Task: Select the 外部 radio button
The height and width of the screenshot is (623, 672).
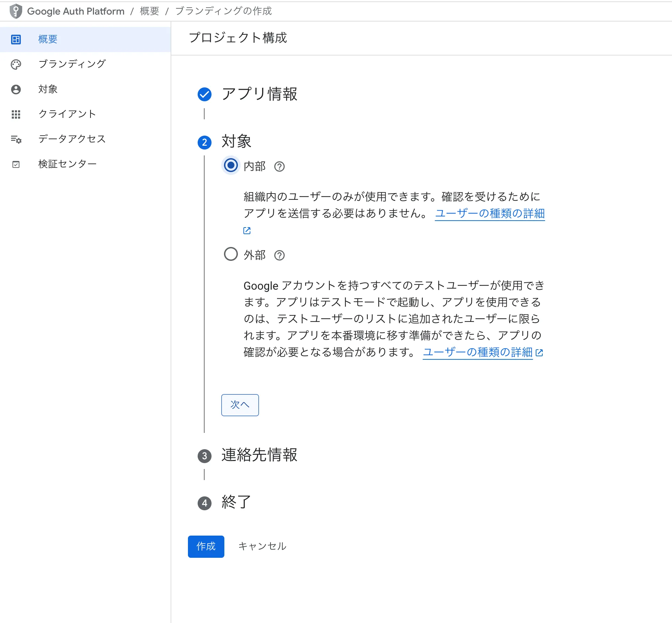Action: (x=231, y=254)
